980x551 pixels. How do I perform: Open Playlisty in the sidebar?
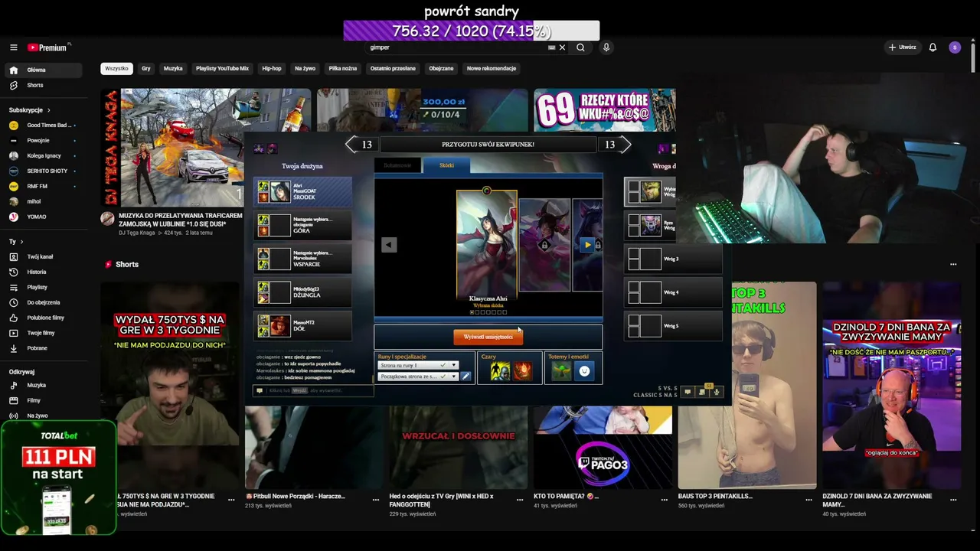click(43, 288)
